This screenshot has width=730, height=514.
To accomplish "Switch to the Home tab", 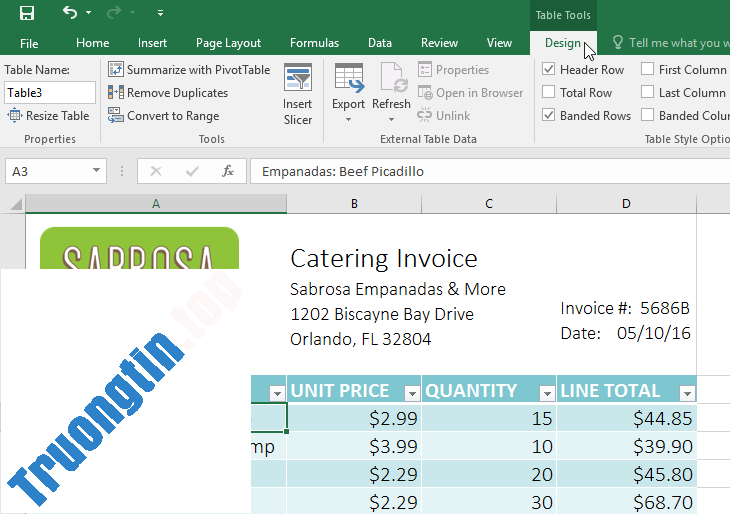I will pyautogui.click(x=93, y=43).
